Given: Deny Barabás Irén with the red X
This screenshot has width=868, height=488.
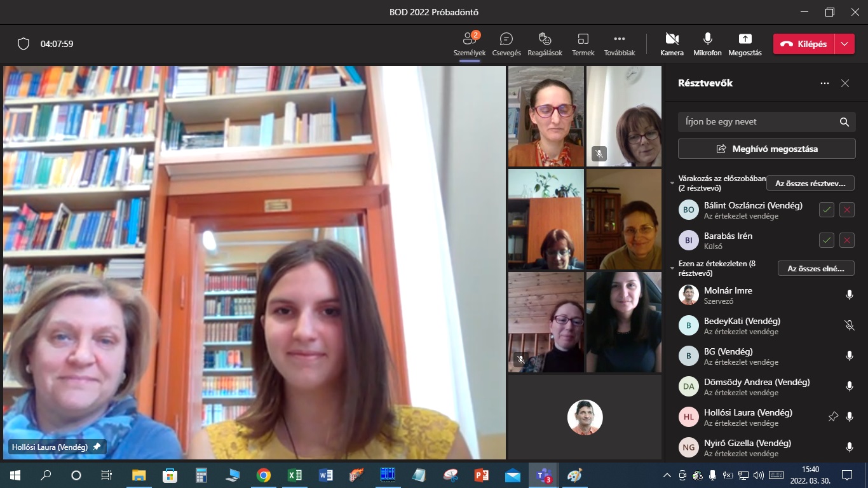Looking at the screenshot, I should click(847, 240).
